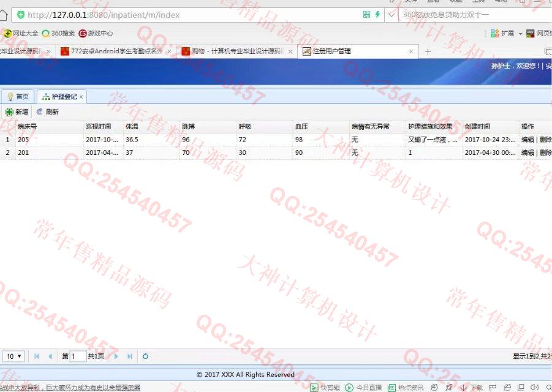Viewport: 552px width, 392px height.
Task: Click the 新增 add button
Action: tap(17, 112)
